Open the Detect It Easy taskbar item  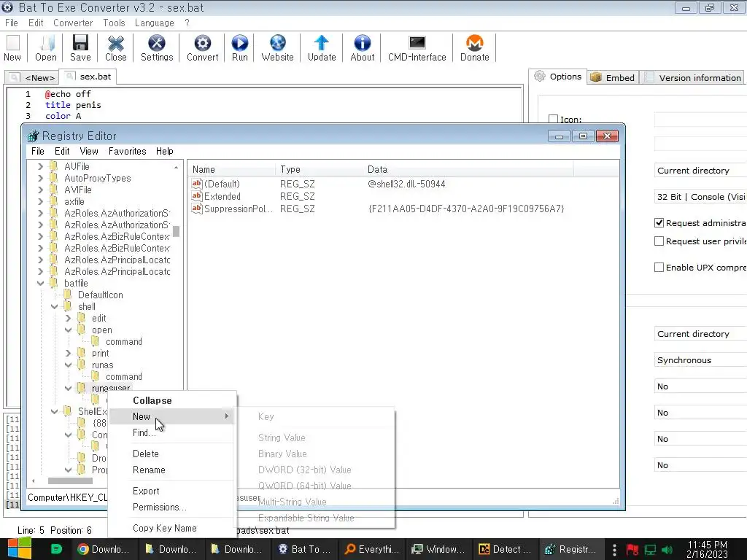click(x=505, y=549)
